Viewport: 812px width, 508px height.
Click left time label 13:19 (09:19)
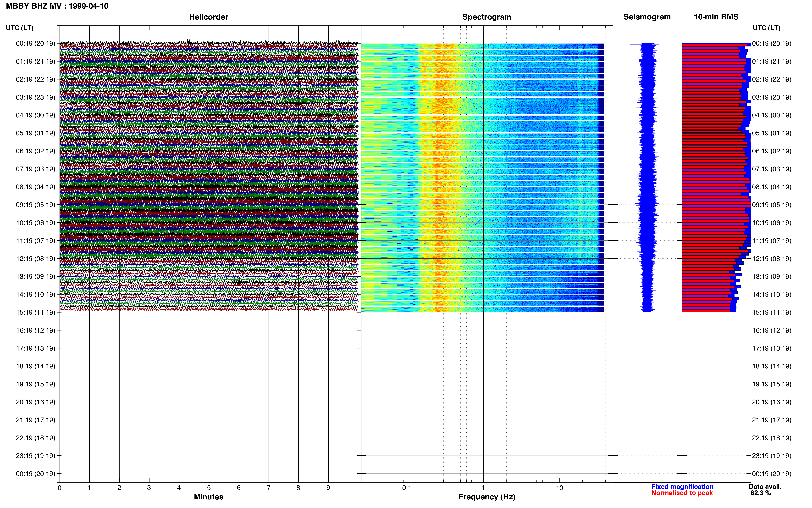click(x=36, y=277)
